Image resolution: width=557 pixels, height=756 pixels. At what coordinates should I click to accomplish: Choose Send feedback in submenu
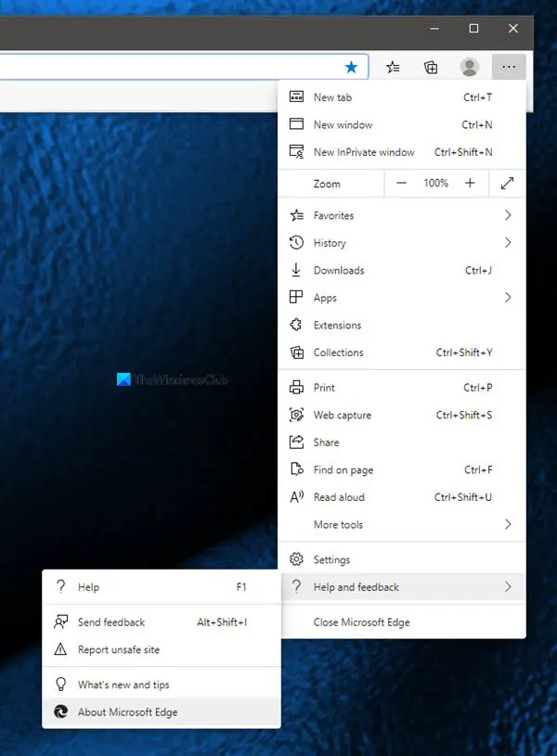pyautogui.click(x=162, y=622)
